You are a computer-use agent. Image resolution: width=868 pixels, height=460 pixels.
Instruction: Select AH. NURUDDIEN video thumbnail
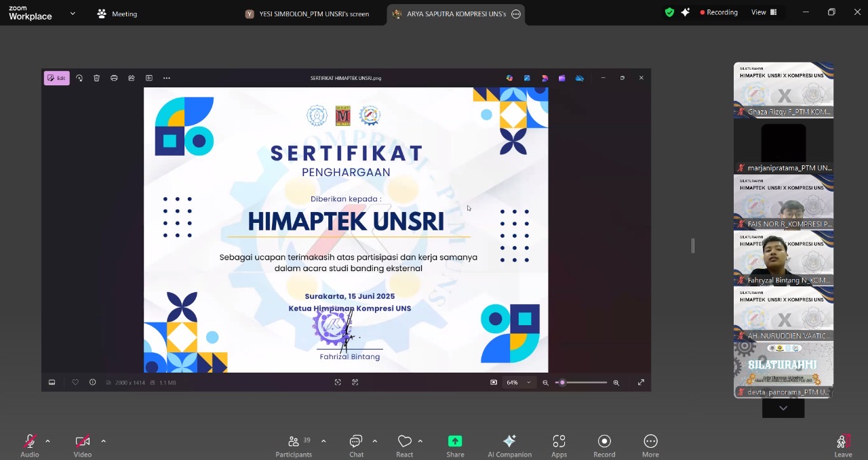click(783, 314)
